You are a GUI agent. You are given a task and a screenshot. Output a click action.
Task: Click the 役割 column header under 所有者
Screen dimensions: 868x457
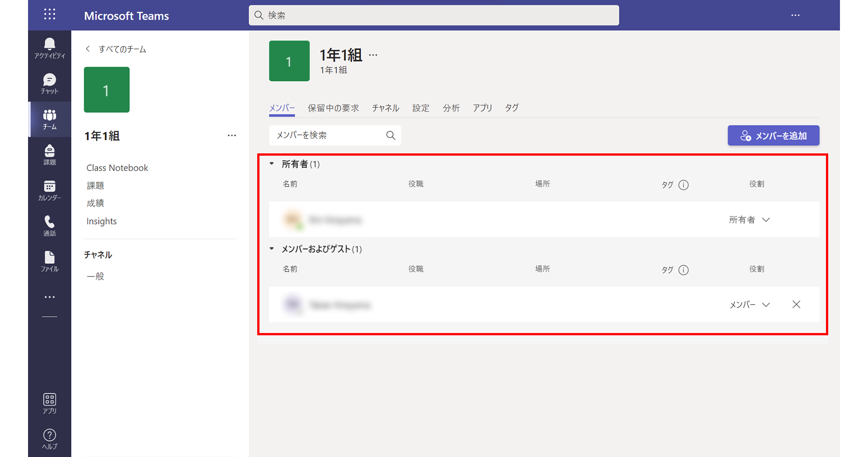pos(757,184)
